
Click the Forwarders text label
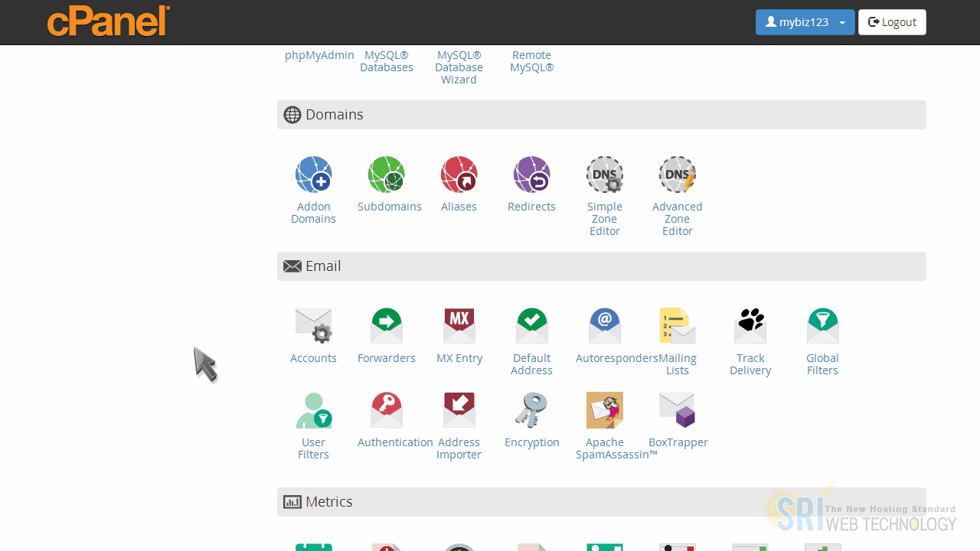pos(387,358)
